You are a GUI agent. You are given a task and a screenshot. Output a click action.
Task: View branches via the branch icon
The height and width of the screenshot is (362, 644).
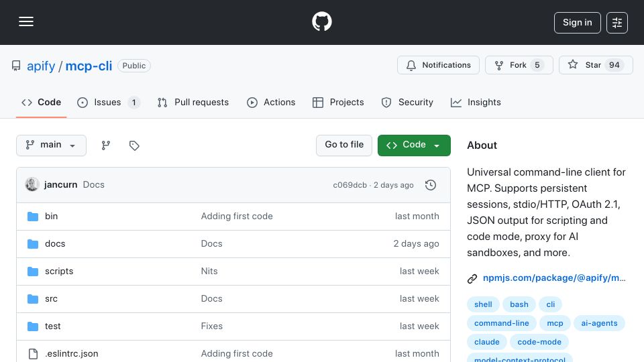106,145
